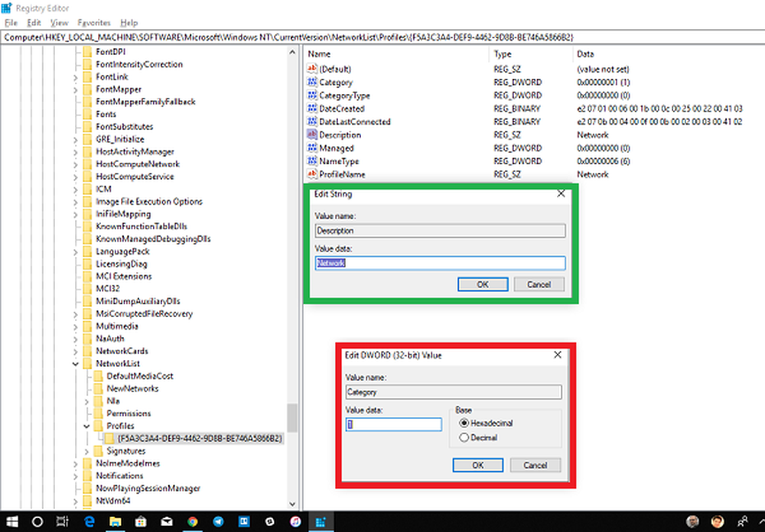Click the Signatures folder icon in tree
This screenshot has height=532, width=765.
click(98, 451)
